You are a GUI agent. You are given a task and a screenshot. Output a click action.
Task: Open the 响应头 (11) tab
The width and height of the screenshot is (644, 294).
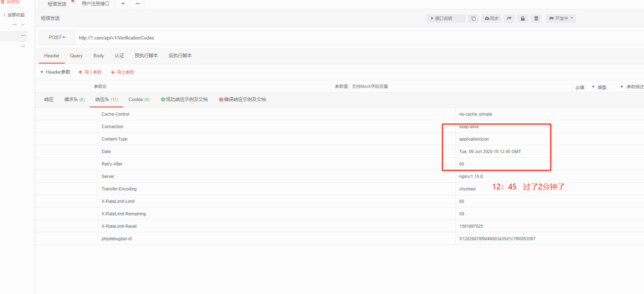click(107, 100)
